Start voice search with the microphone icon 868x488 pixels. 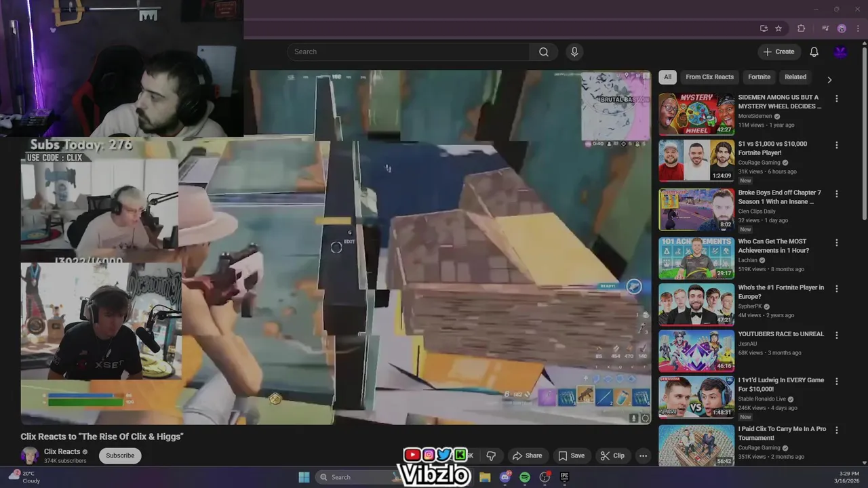(574, 52)
